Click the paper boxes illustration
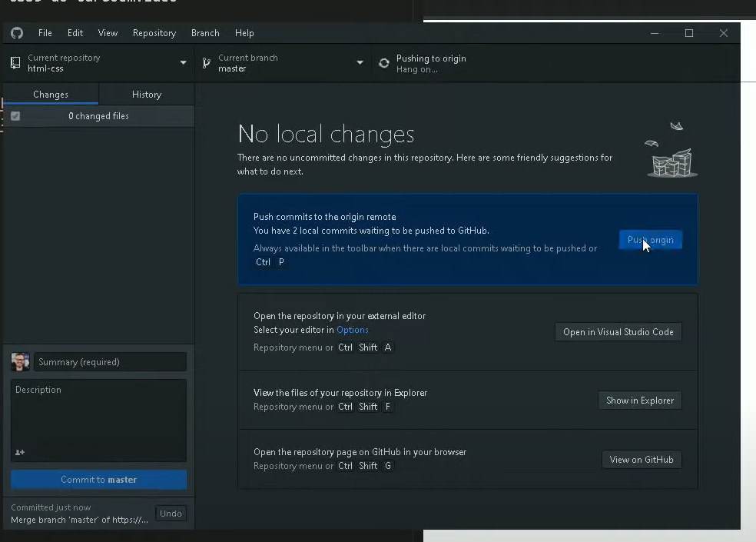 (671, 150)
